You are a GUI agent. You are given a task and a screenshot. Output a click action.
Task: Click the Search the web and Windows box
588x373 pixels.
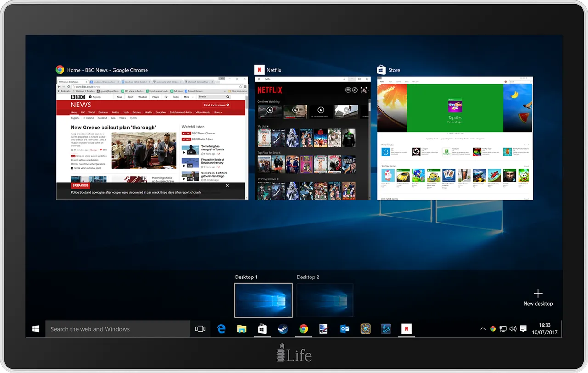[118, 328]
